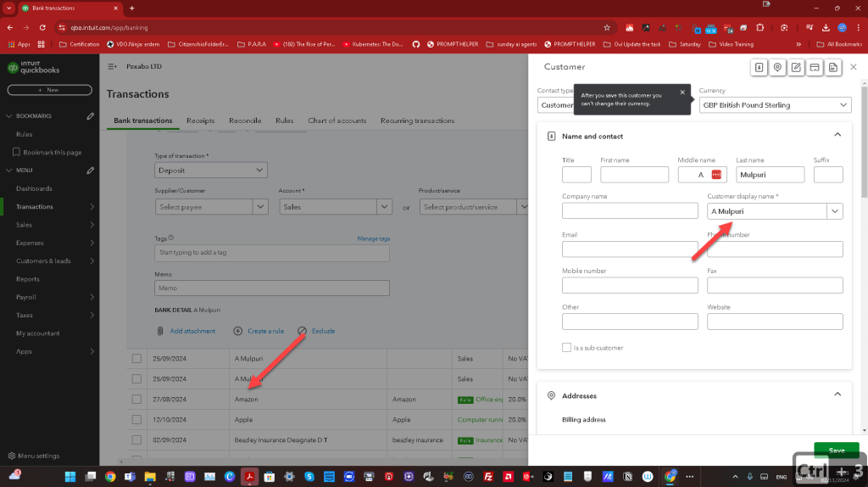Close the Customer panel with the X
The width and height of the screenshot is (868, 487).
[x=853, y=67]
